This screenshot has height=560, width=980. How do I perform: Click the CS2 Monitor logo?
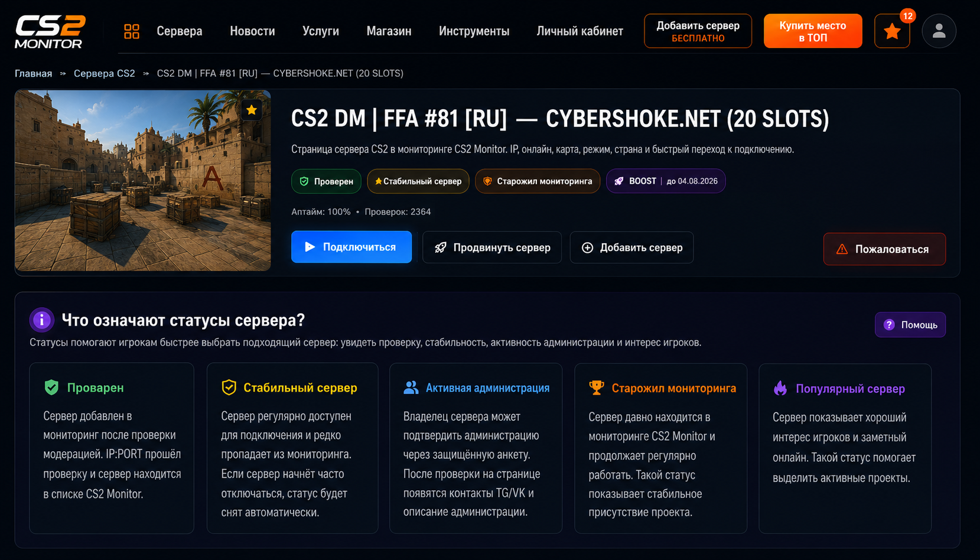click(x=50, y=31)
